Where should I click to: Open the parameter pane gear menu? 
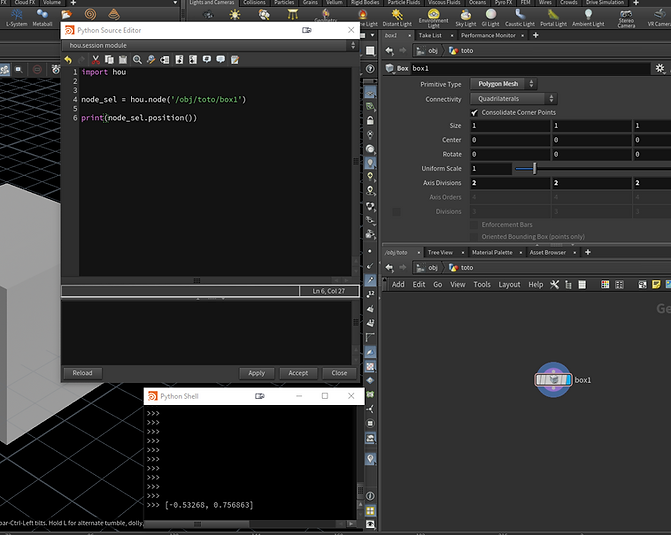tap(660, 68)
